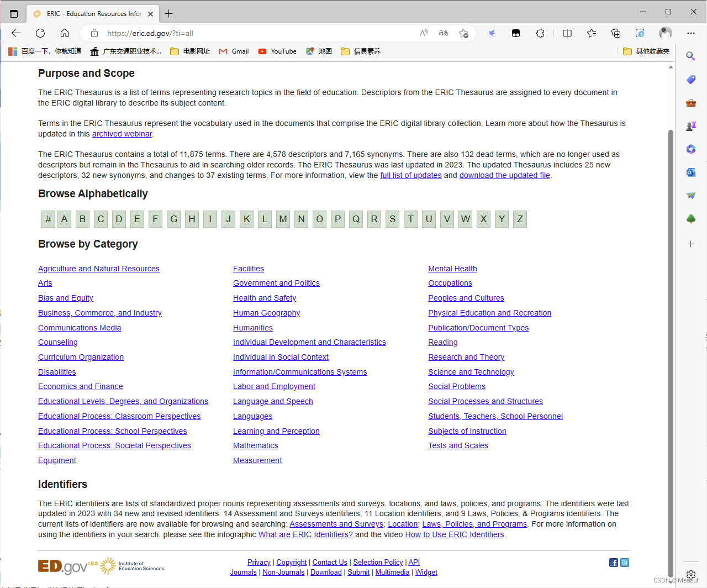The width and height of the screenshot is (707, 588).
Task: Click the read aloud icon
Action: [x=424, y=33]
